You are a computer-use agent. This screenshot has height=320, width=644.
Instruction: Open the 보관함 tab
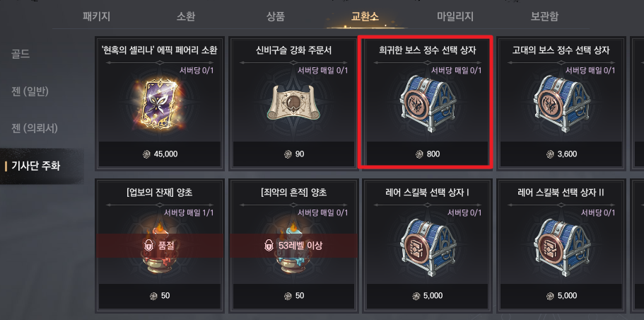(544, 16)
